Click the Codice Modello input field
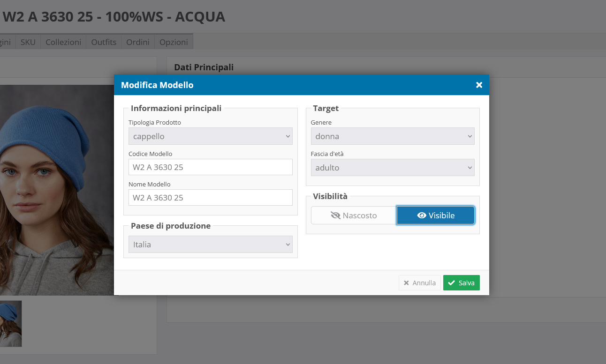The width and height of the screenshot is (606, 364). [210, 167]
